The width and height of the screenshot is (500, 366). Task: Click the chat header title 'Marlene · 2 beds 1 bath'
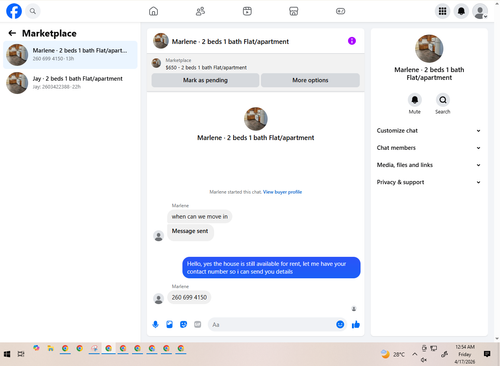[230, 41]
